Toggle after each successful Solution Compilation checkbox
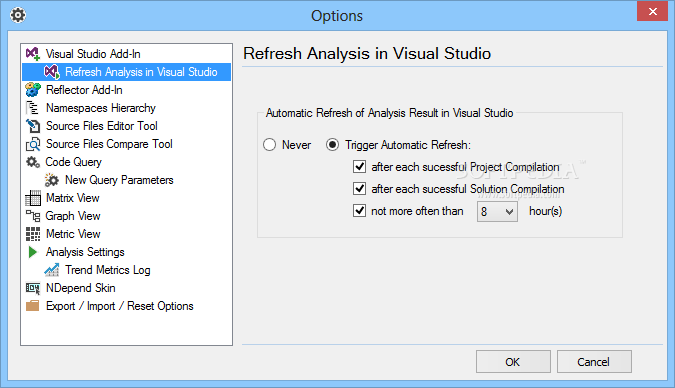 [x=359, y=189]
